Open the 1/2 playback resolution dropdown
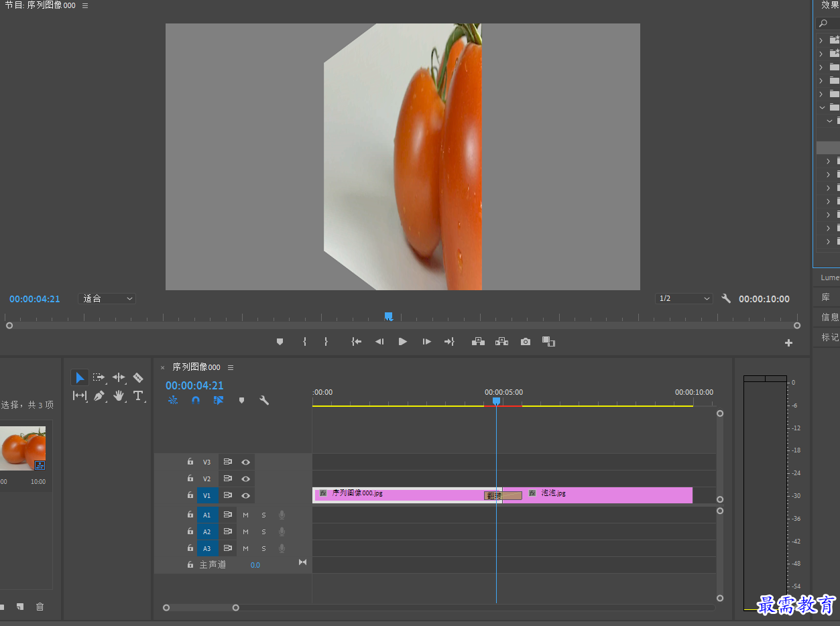840x626 pixels. (684, 299)
